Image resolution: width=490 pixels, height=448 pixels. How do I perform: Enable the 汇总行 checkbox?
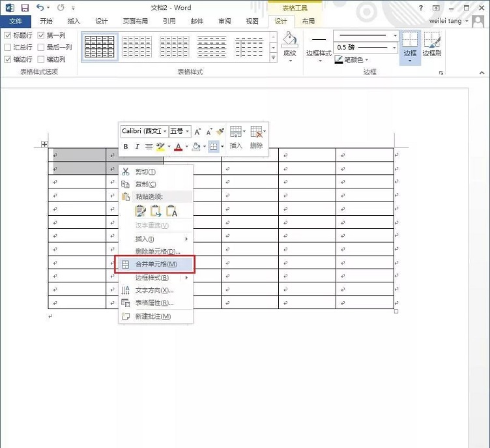pyautogui.click(x=8, y=47)
